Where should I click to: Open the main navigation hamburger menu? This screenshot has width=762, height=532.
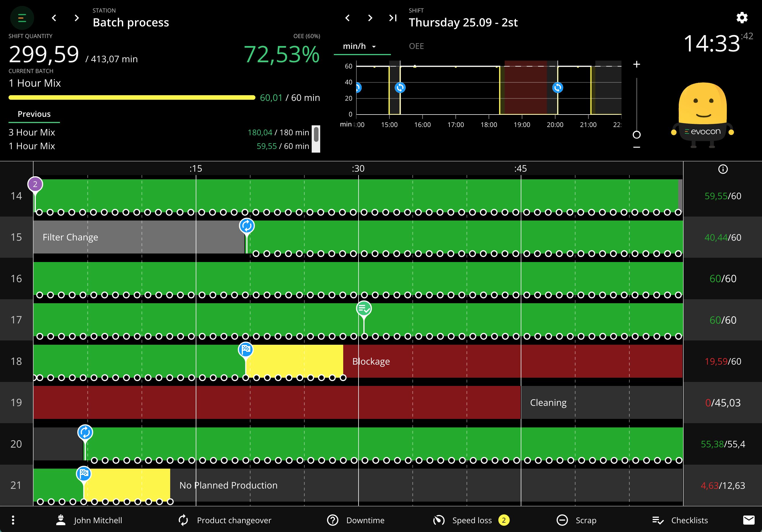[22, 18]
